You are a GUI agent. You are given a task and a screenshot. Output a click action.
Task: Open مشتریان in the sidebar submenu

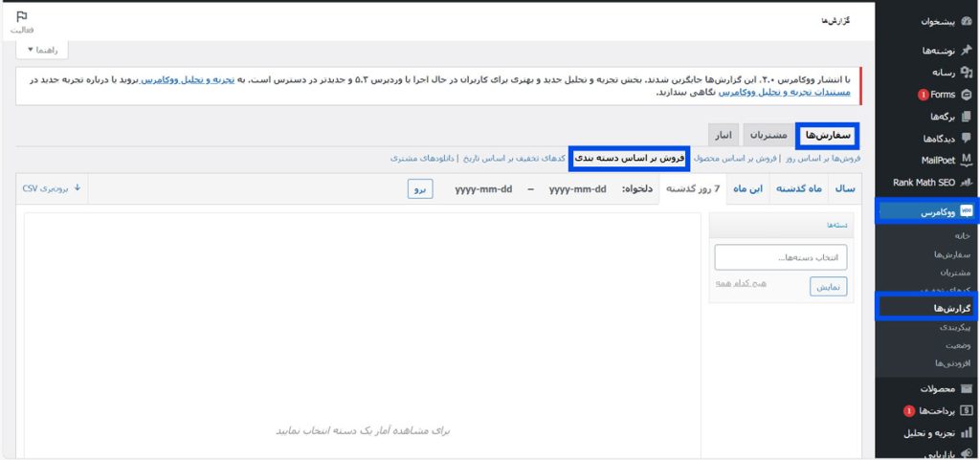[955, 273]
